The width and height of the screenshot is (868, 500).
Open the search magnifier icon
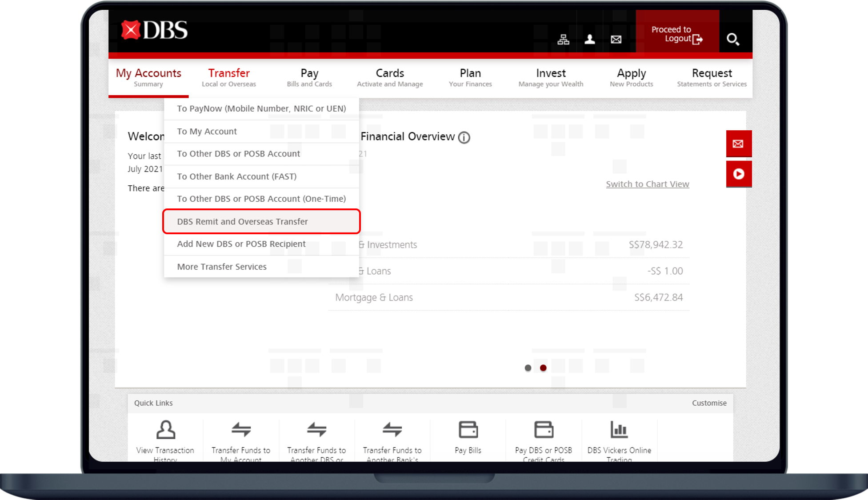[733, 40]
